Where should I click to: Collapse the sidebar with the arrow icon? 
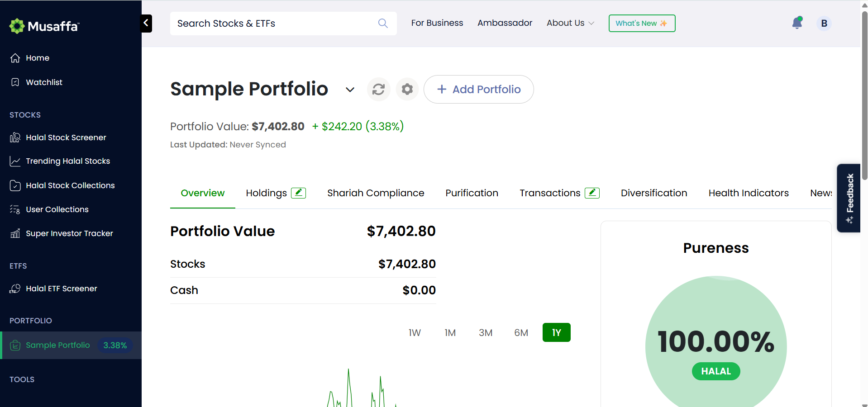146,23
